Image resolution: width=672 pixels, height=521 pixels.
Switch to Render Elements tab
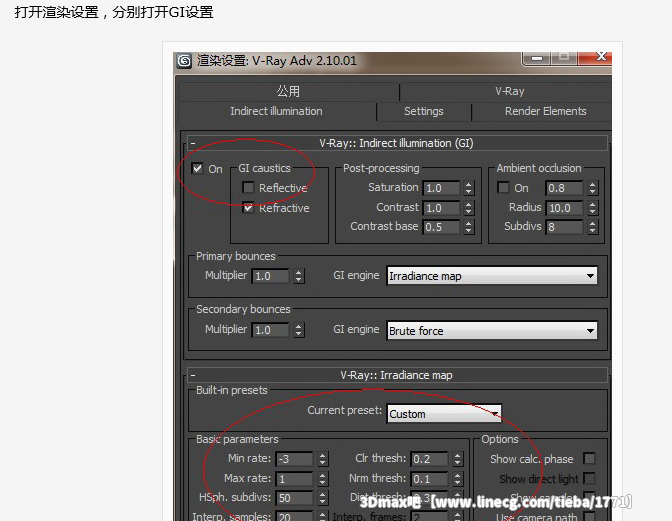[x=545, y=111]
